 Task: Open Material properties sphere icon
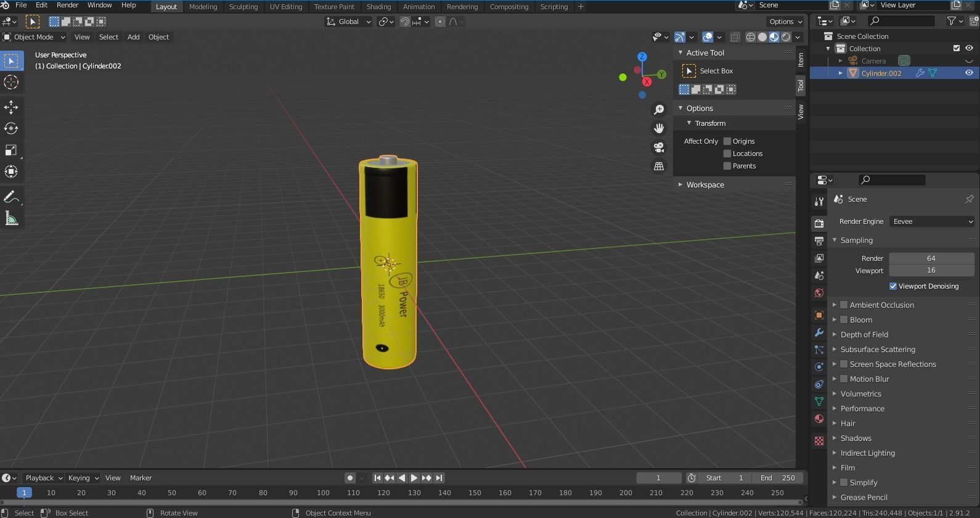pos(819,419)
